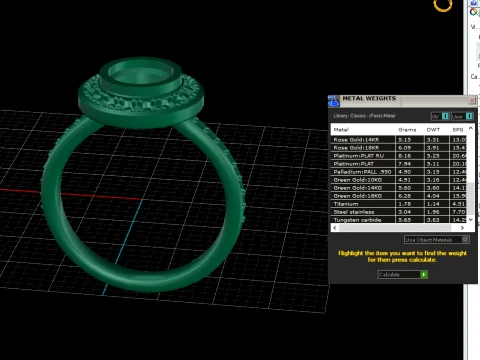Click Platinum:PLAT grams value 7.94
The width and height of the screenshot is (480, 360).
[405, 164]
